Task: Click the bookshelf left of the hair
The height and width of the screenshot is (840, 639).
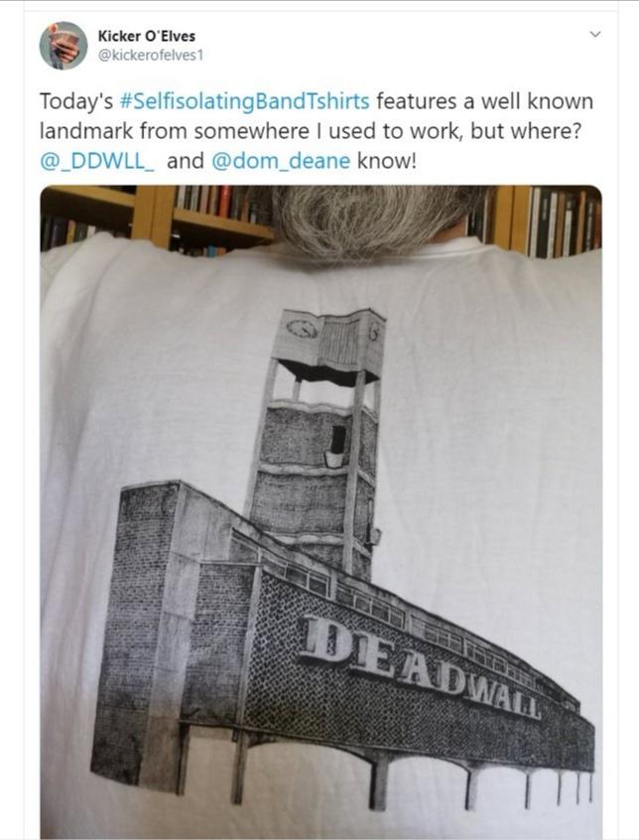Action: pos(156,219)
